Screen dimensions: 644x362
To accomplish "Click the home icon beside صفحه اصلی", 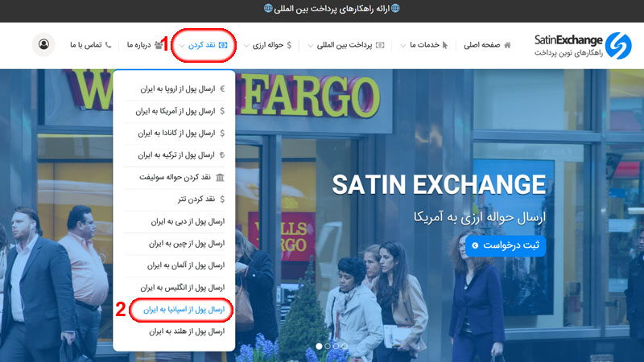I will point(508,45).
